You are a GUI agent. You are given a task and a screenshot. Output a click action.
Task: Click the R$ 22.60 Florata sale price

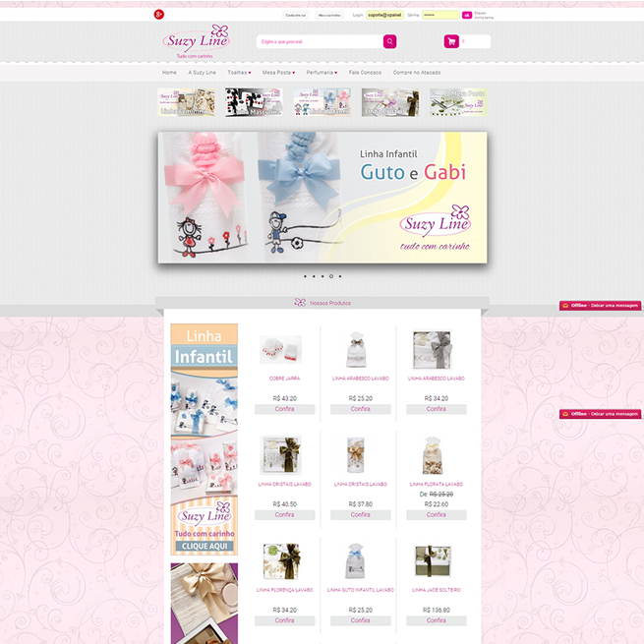[437, 504]
